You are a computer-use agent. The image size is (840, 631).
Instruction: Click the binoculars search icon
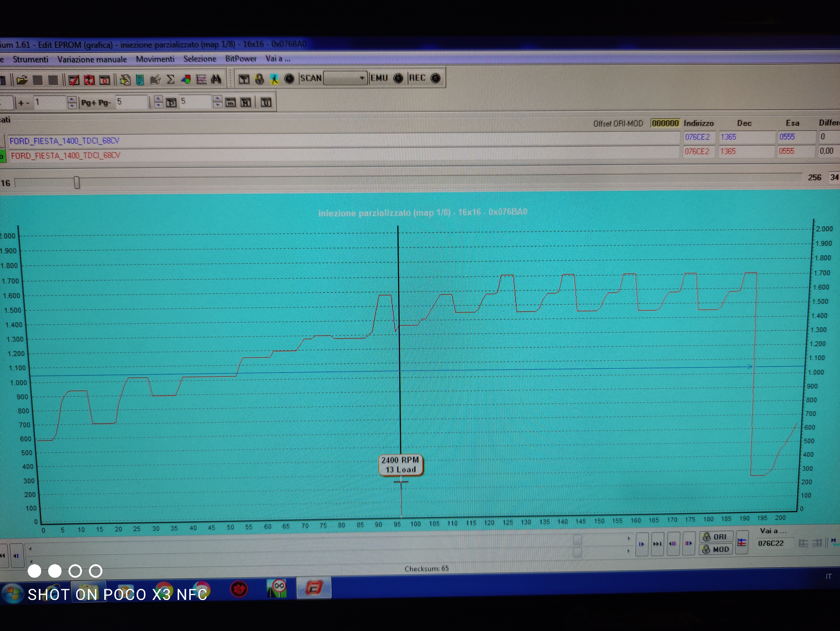[x=216, y=79]
